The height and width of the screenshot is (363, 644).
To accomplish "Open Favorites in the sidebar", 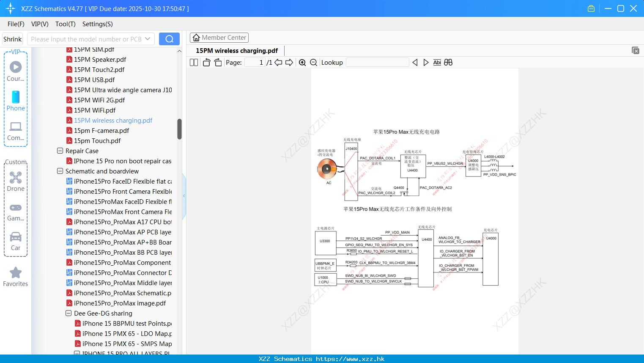I will 16,277.
